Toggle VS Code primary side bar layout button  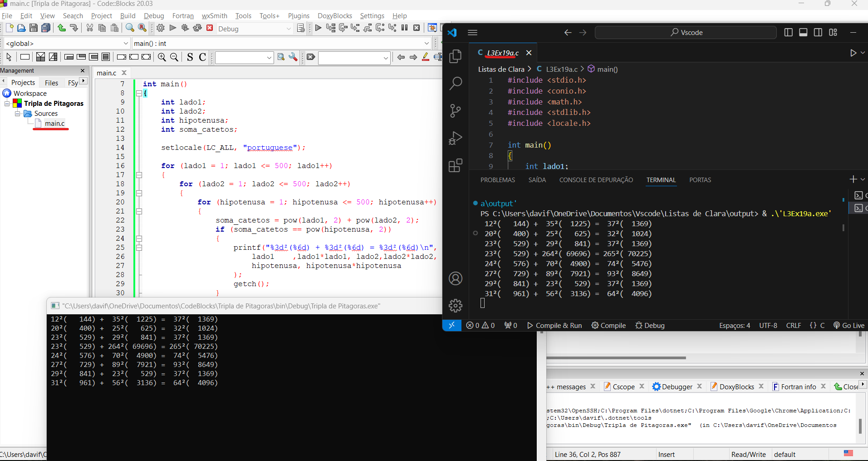point(788,33)
